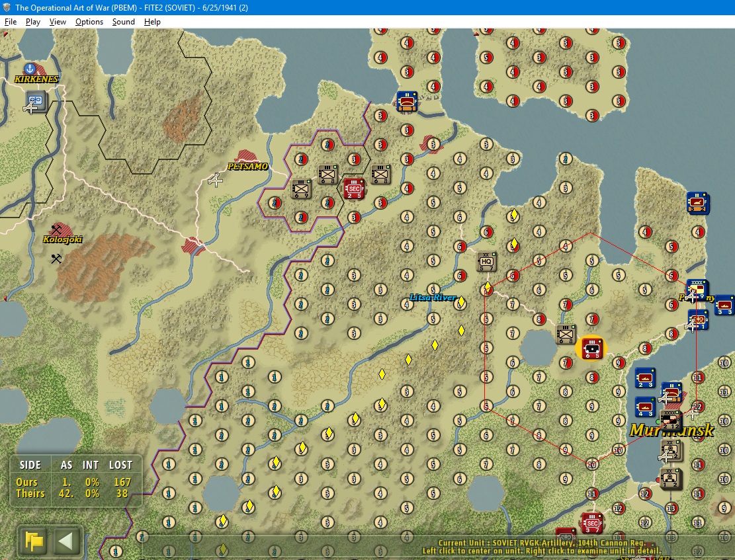Select the blue unit below the XXXX headquarters
The height and width of the screenshot is (560, 735).
(697, 319)
